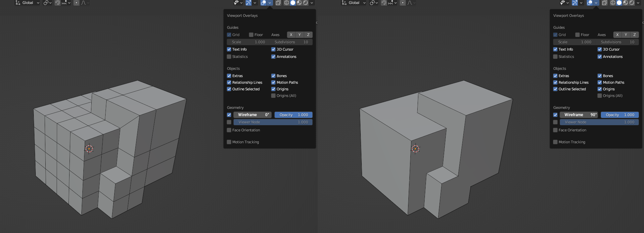Uncheck Annotations in right overlays panel
The height and width of the screenshot is (233, 644).
pos(600,57)
